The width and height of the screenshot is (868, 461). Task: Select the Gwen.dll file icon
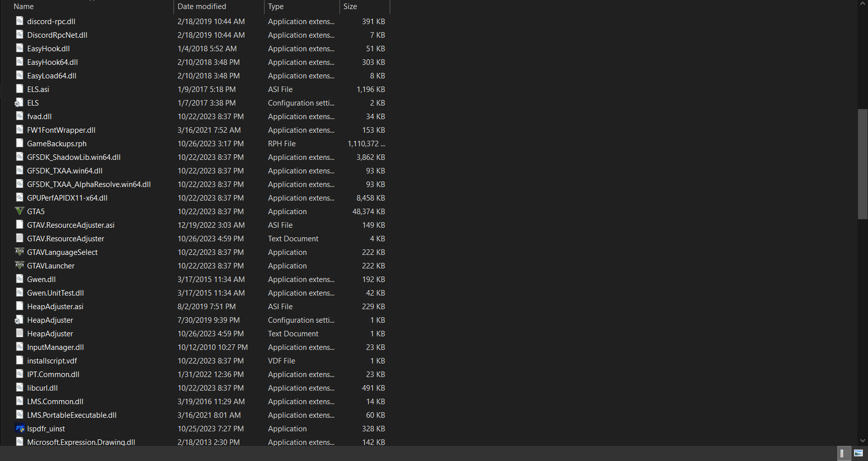tap(20, 279)
